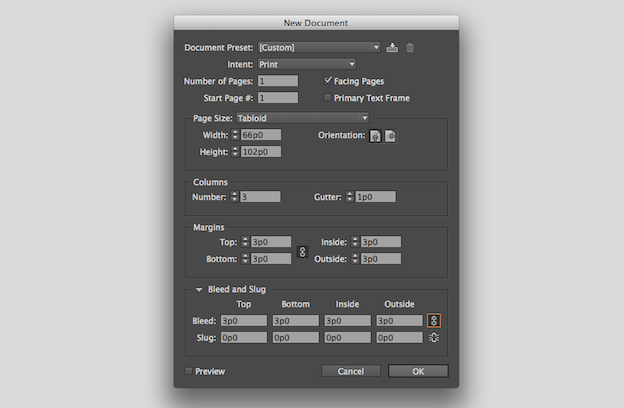The image size is (624, 408).
Task: Click the New Document title bar
Action: tap(316, 23)
